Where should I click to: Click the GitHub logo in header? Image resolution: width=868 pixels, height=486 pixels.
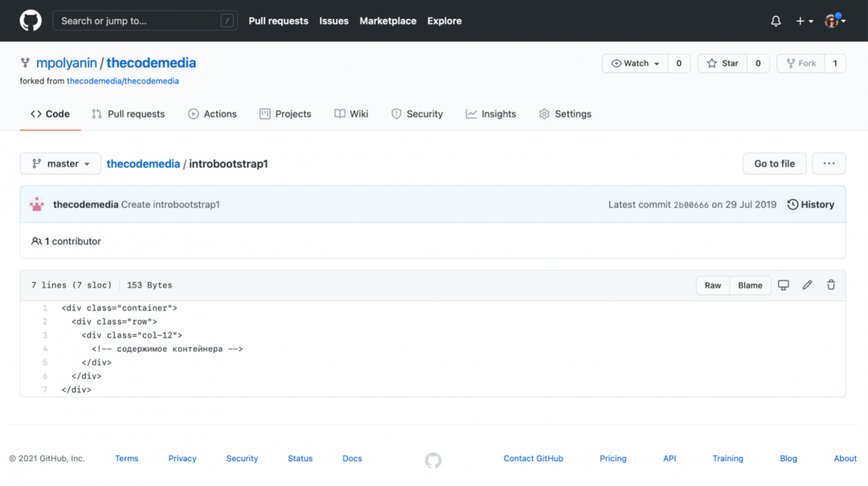point(31,21)
